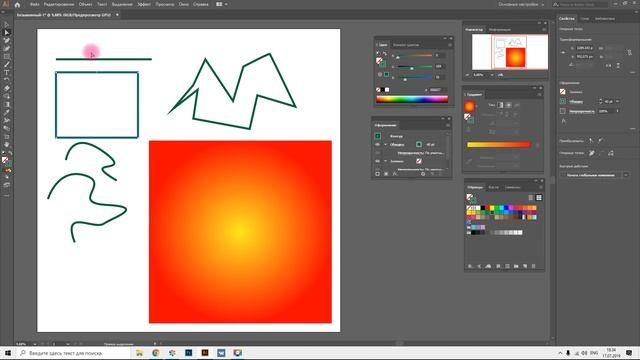Close the open document tab
This screenshot has height=360, width=640.
[x=117, y=15]
